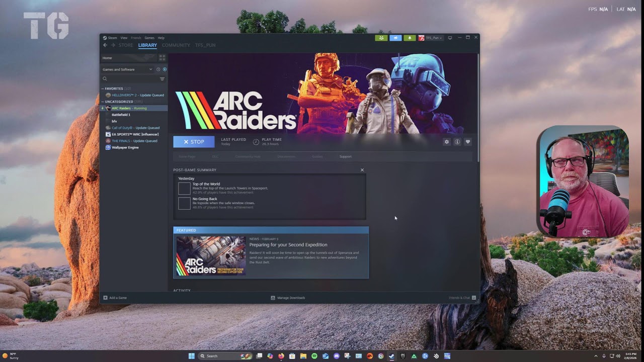Open Outlook from the taskbar
The image size is (644, 362).
326,356
